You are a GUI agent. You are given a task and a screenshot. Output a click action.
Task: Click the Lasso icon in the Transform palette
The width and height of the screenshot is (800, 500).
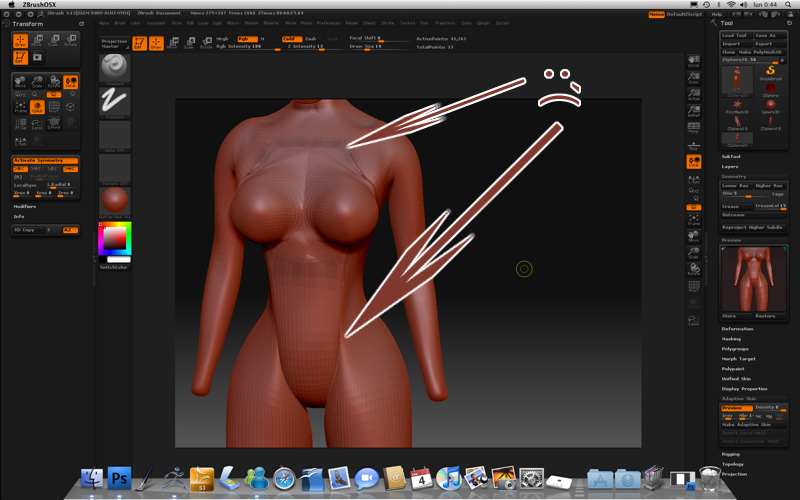(x=37, y=123)
